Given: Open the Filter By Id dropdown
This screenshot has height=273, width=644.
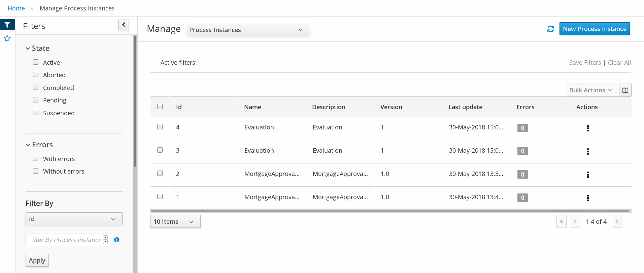Looking at the screenshot, I should pos(74,219).
